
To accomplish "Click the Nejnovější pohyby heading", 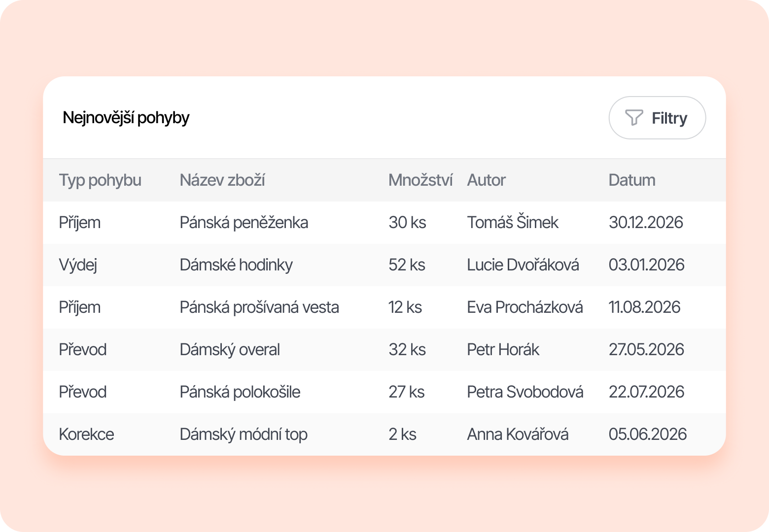I will [126, 118].
